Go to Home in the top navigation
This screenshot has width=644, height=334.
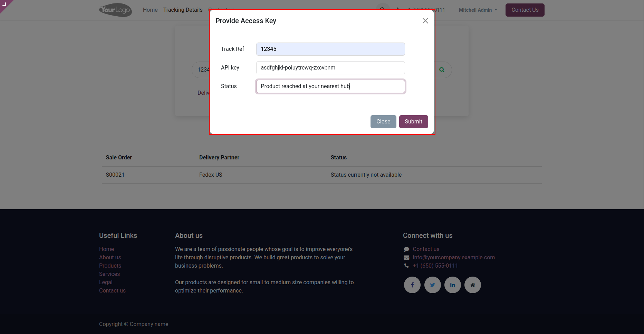pos(150,10)
